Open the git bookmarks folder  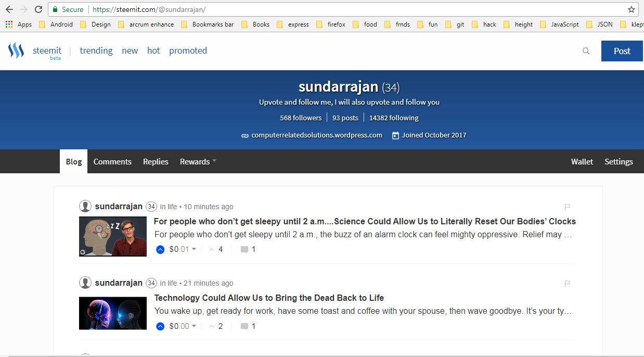click(x=455, y=24)
